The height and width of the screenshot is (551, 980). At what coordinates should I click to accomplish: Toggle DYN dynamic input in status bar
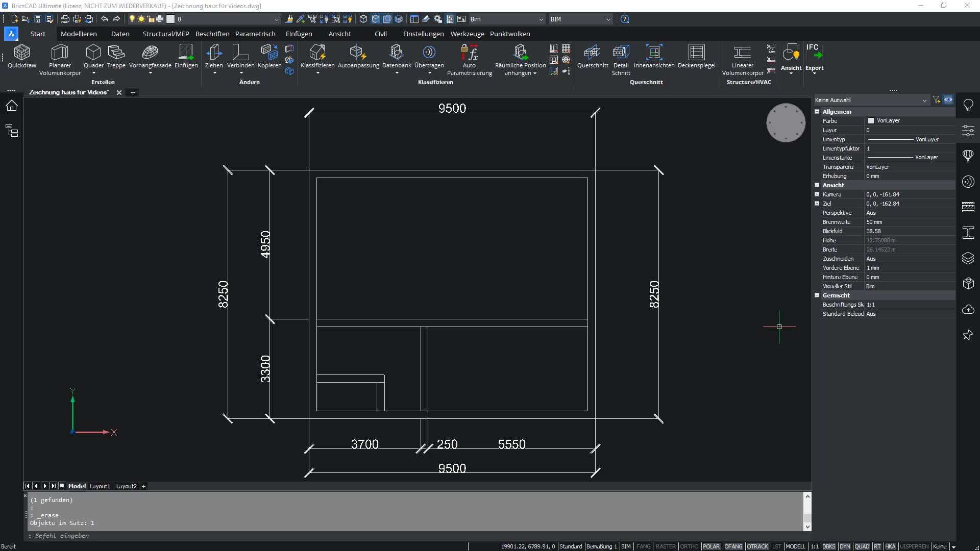pyautogui.click(x=845, y=546)
